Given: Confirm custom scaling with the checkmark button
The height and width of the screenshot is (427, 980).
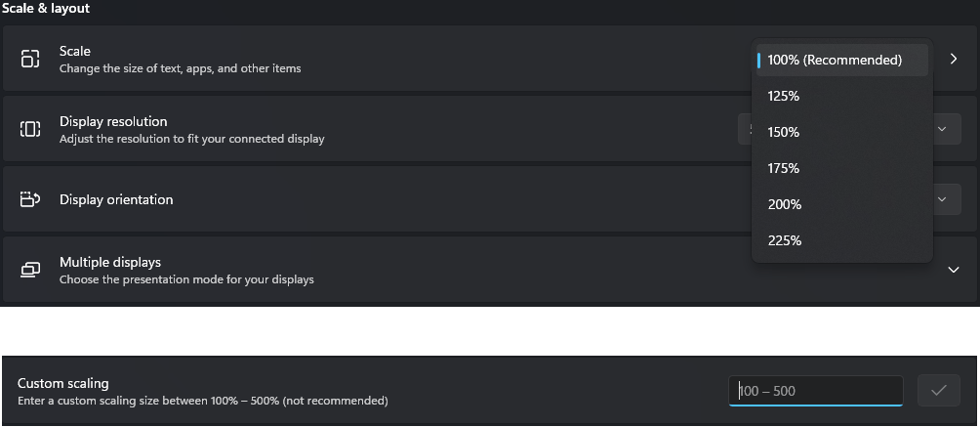Looking at the screenshot, I should [939, 391].
